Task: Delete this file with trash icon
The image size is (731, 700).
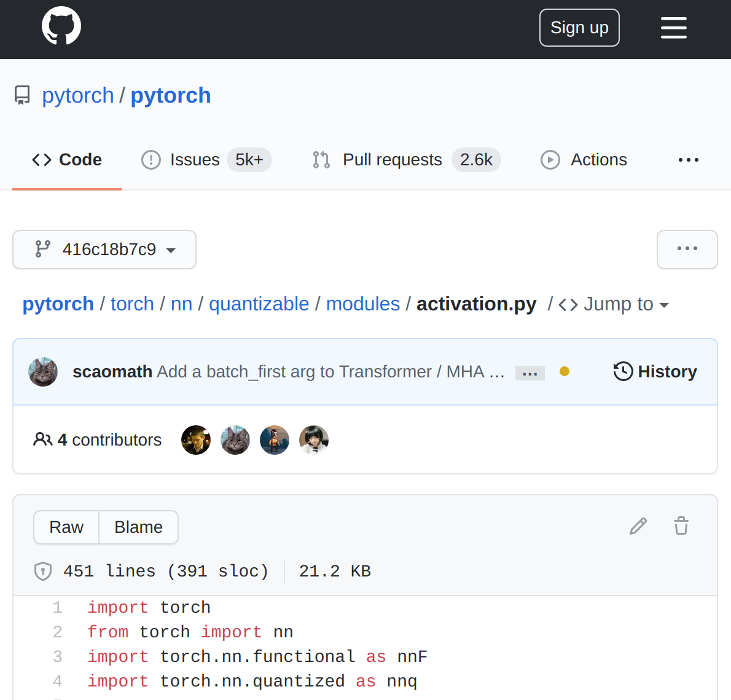Action: point(681,526)
